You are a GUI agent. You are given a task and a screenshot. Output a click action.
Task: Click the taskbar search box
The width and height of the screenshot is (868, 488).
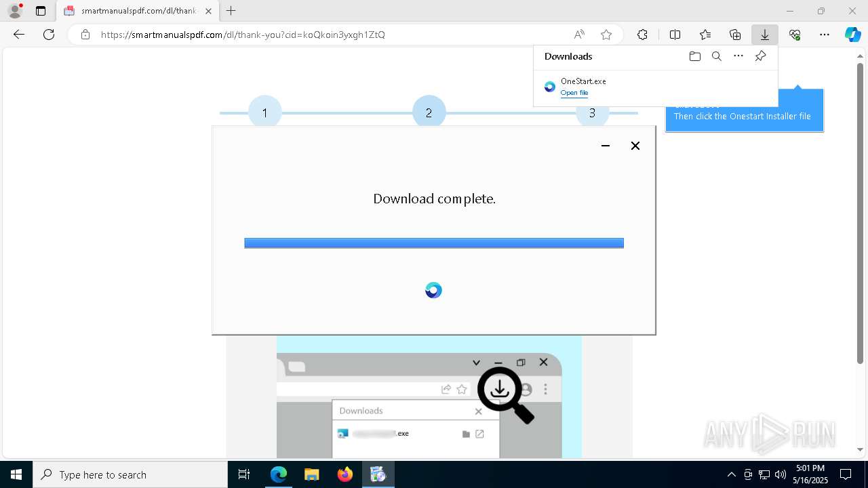130,474
